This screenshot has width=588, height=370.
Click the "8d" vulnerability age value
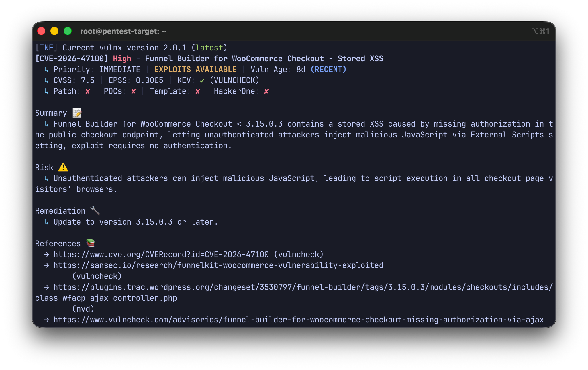[x=301, y=69]
